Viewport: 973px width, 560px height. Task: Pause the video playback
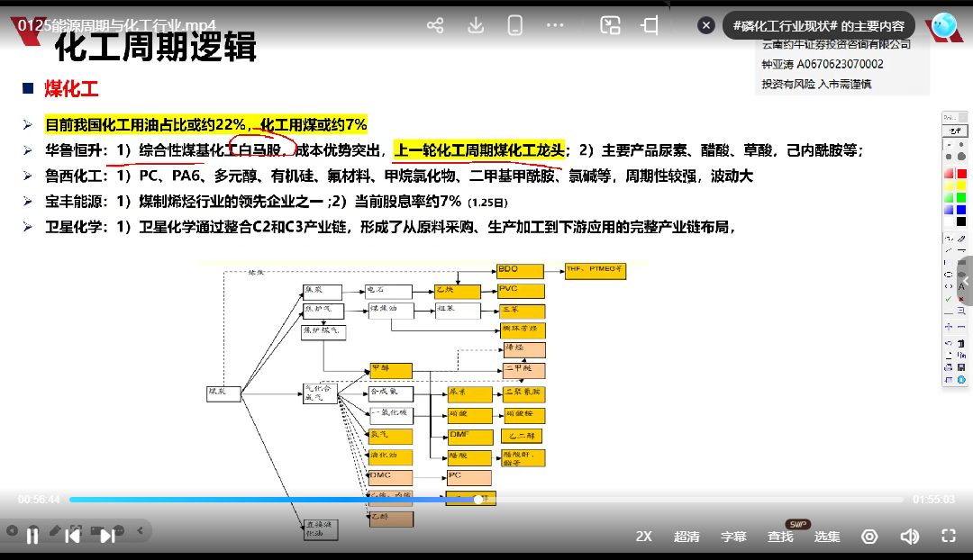click(x=32, y=537)
